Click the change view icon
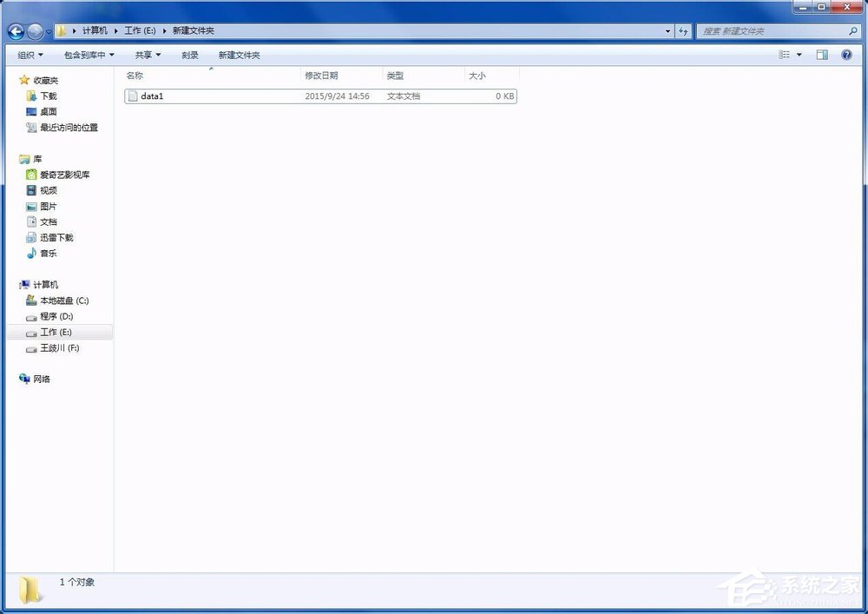 coord(784,55)
